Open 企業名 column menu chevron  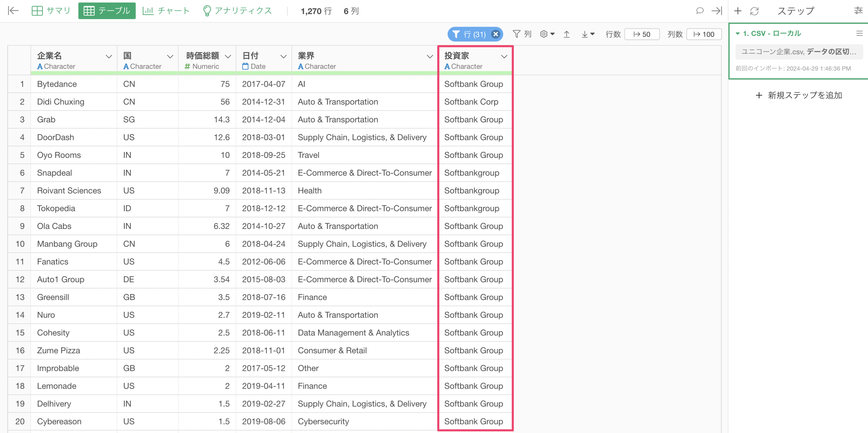(109, 56)
